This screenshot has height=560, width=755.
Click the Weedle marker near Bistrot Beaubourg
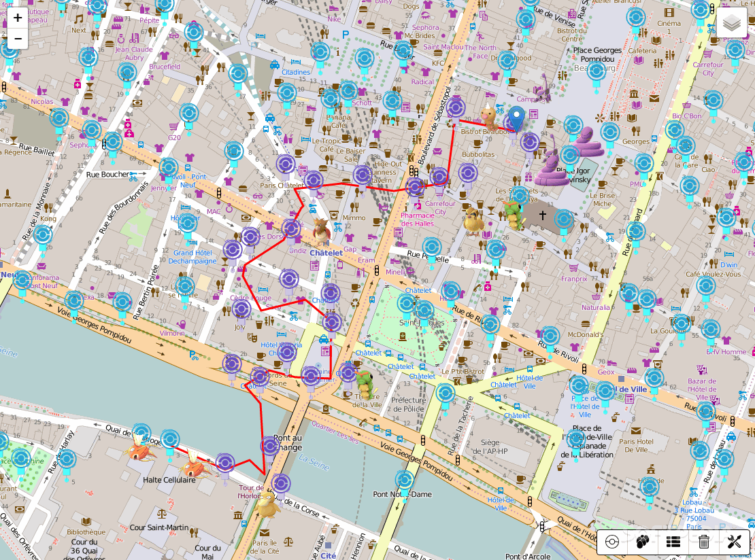click(x=489, y=118)
